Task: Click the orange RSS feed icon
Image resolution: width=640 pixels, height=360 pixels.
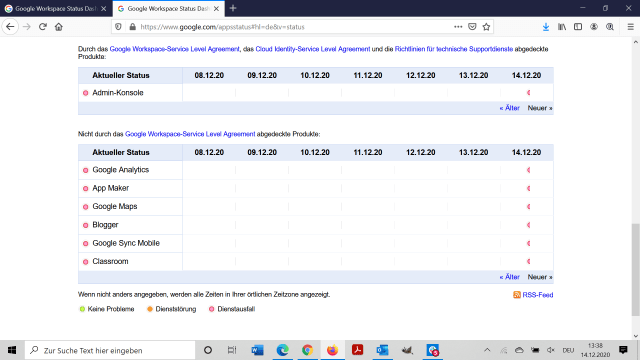Action: (517, 295)
